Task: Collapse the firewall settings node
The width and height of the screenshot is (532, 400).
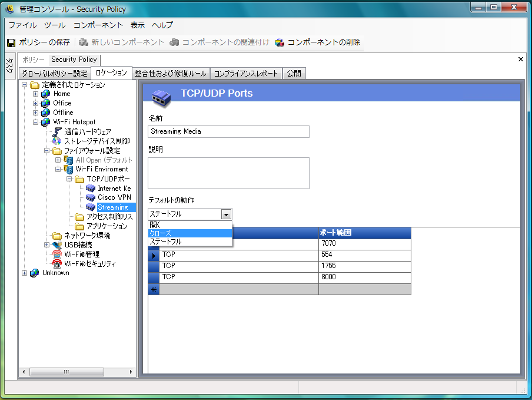Action: click(x=47, y=150)
